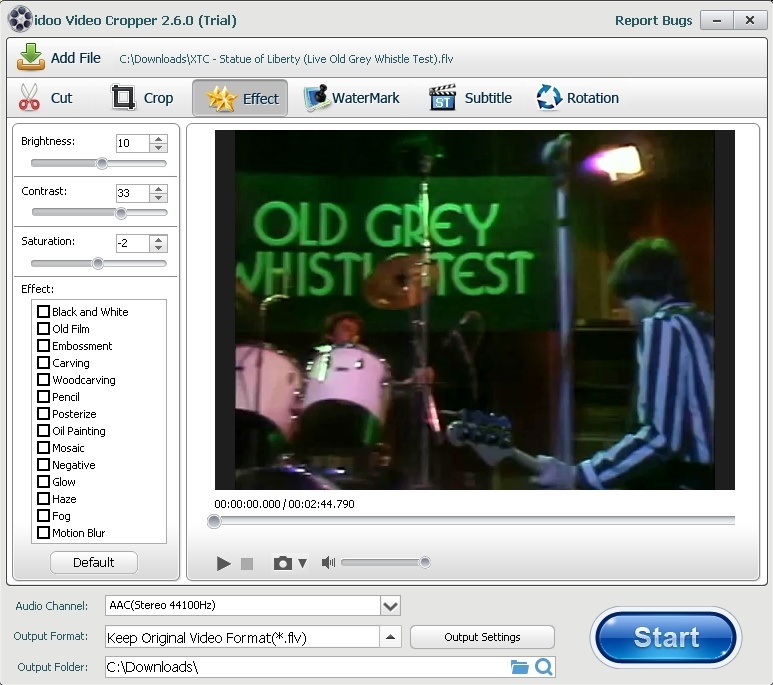Click the Effect star icon
The image size is (773, 685).
(221, 98)
